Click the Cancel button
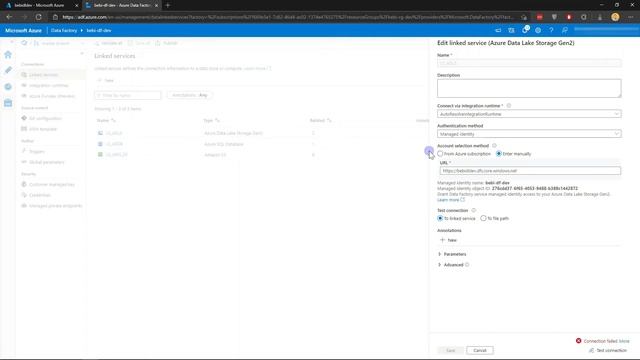This screenshot has width=640, height=360. click(480, 350)
